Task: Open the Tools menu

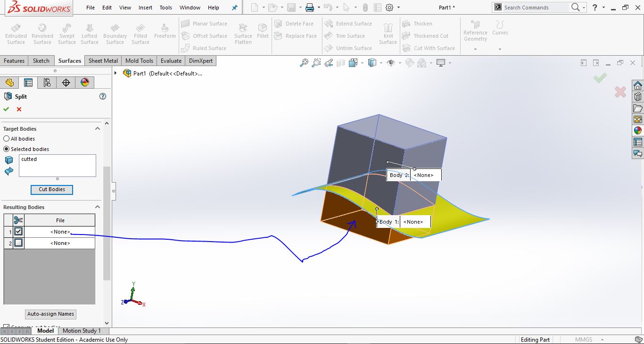Action: coord(166,8)
